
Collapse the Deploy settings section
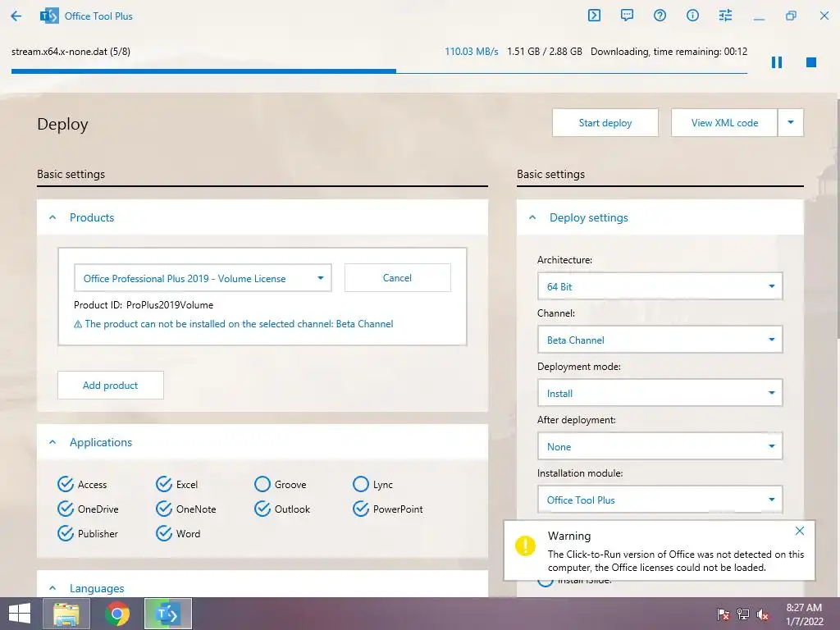pyautogui.click(x=532, y=217)
